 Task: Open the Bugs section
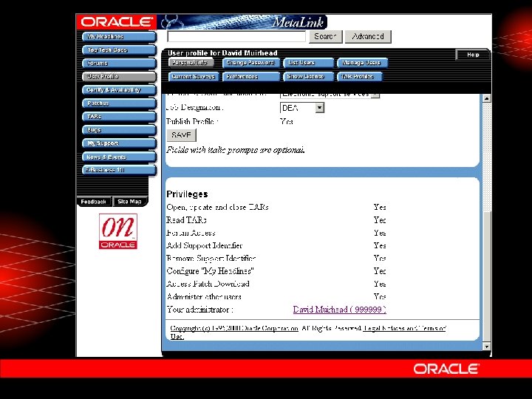click(x=119, y=130)
